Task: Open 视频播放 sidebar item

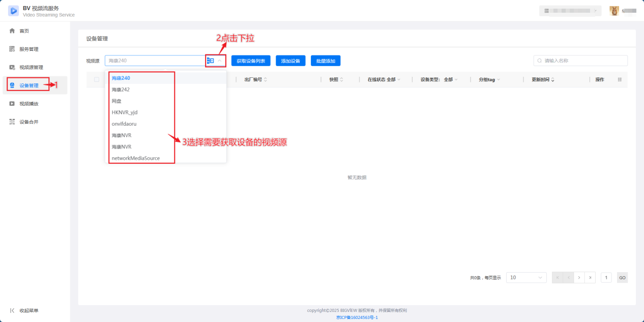Action: pos(29,104)
